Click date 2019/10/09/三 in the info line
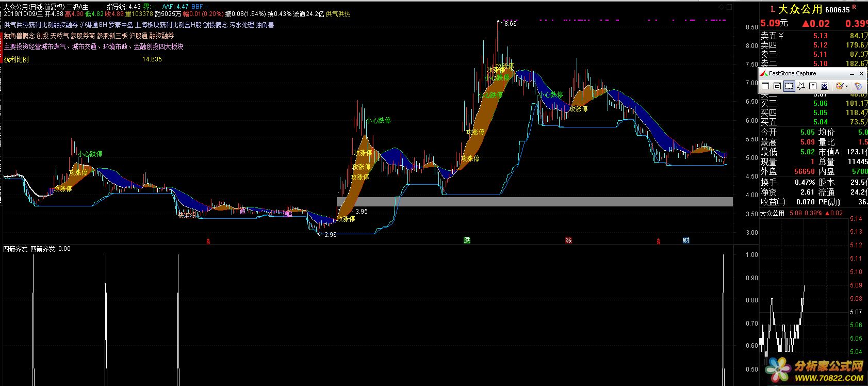 tap(23, 14)
